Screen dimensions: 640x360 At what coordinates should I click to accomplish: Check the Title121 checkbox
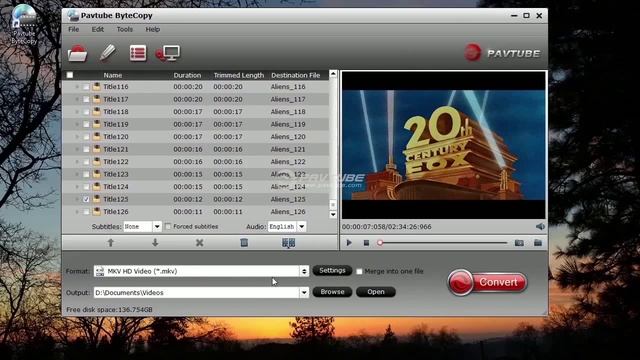(86, 149)
